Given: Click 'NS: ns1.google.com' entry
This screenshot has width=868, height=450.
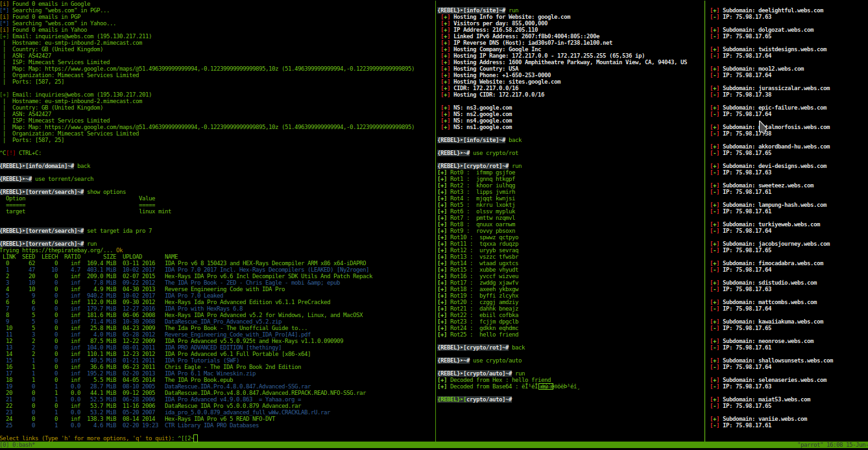Looking at the screenshot, I should pos(477,127).
